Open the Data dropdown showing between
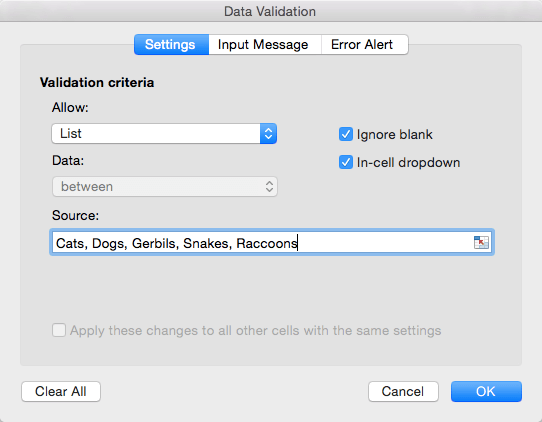The height and width of the screenshot is (422, 542). point(165,187)
